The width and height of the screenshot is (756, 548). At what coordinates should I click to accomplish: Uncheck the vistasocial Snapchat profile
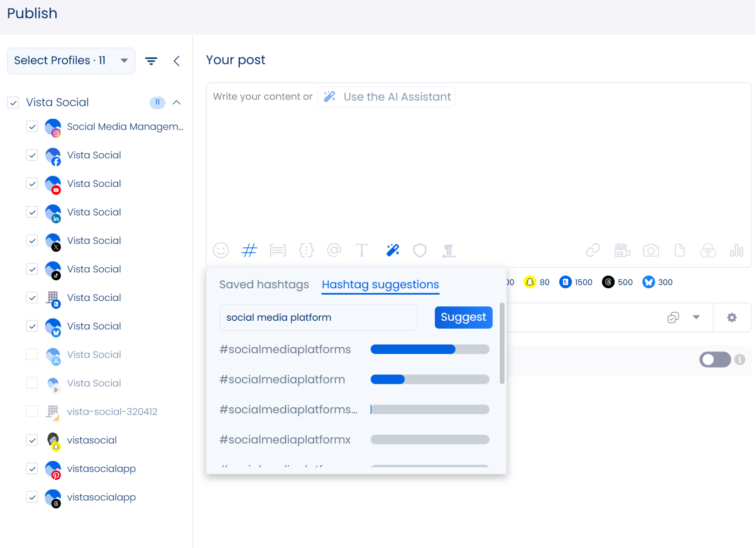pos(32,440)
